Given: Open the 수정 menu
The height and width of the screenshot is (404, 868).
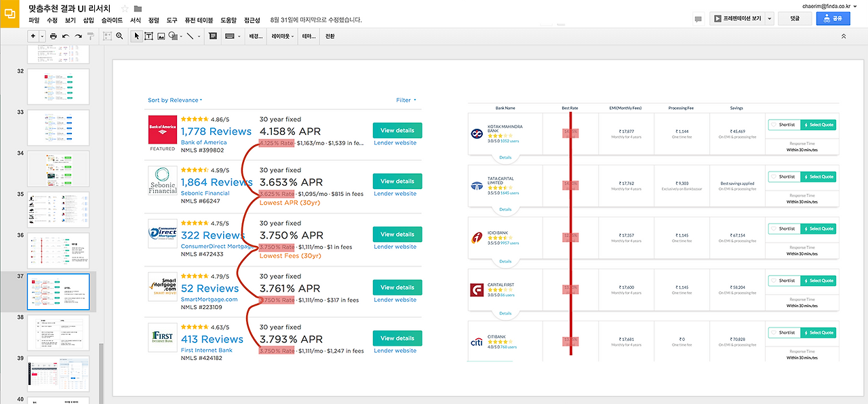Looking at the screenshot, I should (52, 20).
